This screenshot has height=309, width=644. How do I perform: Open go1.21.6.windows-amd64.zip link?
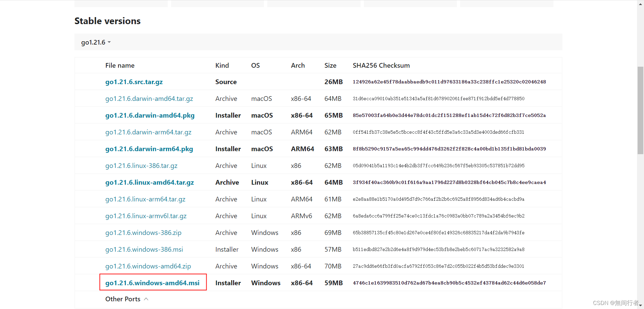[148, 266]
